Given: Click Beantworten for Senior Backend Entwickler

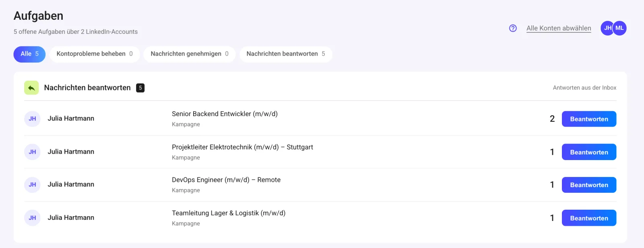Looking at the screenshot, I should coord(589,119).
